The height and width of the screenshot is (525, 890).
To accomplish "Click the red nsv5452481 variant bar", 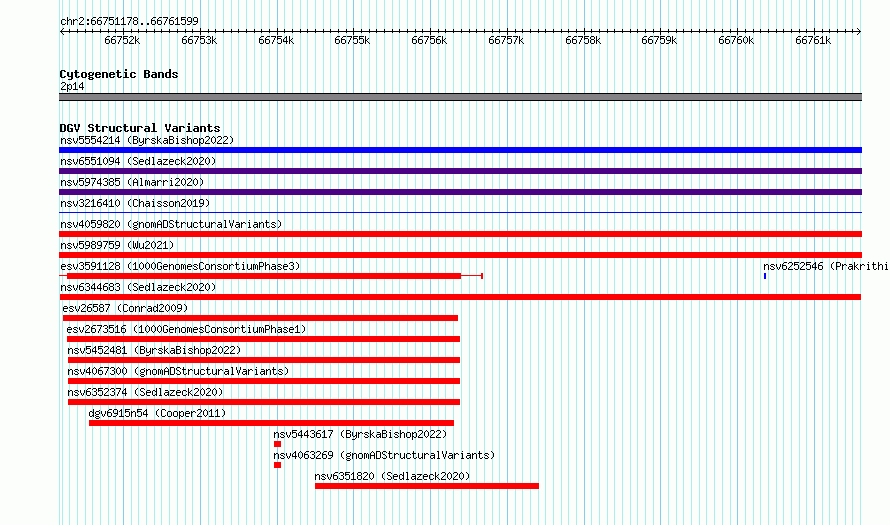I will pos(264,360).
